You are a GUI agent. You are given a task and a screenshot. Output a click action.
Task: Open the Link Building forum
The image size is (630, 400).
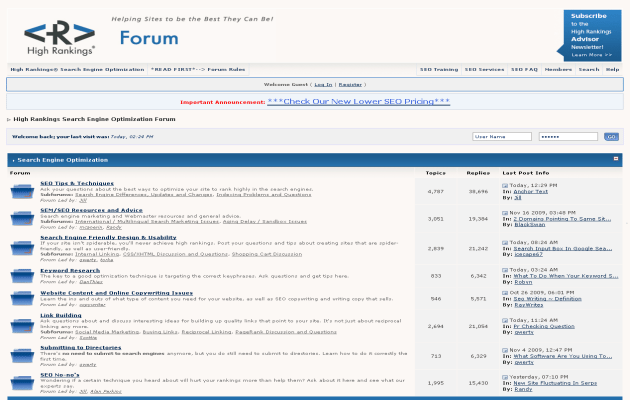pyautogui.click(x=61, y=315)
